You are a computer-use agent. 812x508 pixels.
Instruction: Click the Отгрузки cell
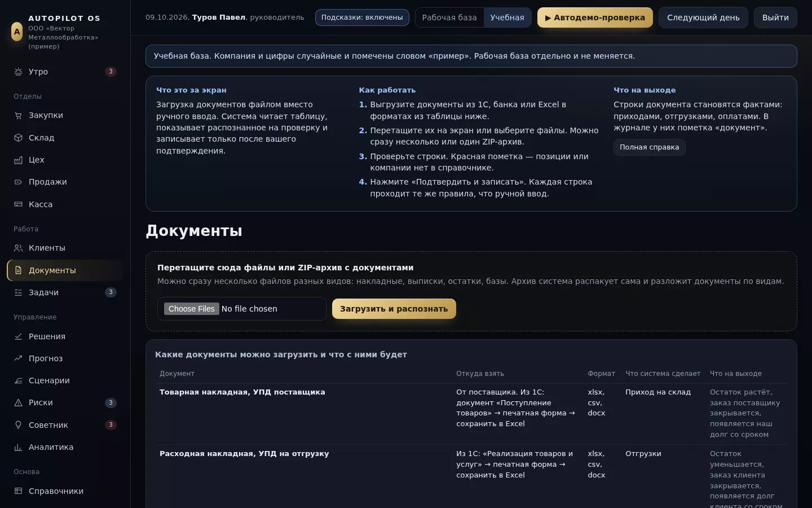643,454
